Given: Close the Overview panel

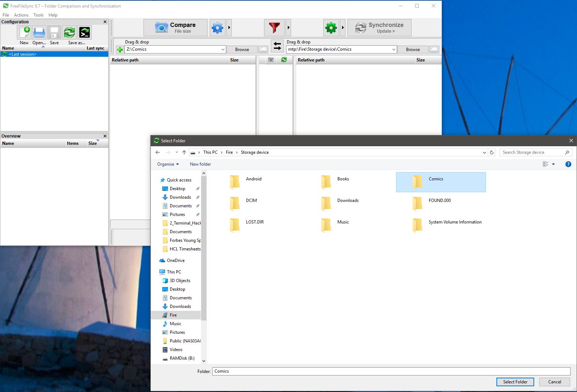Looking at the screenshot, I should (x=105, y=136).
